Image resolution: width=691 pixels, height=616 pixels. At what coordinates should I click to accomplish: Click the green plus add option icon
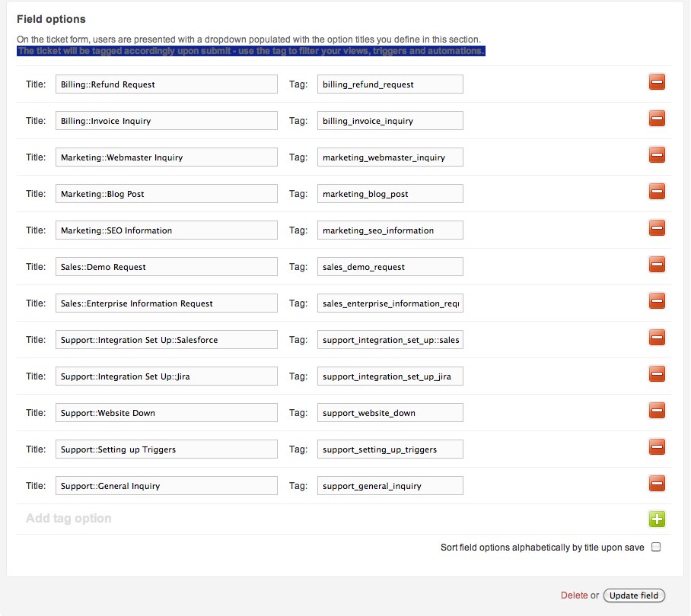(657, 519)
